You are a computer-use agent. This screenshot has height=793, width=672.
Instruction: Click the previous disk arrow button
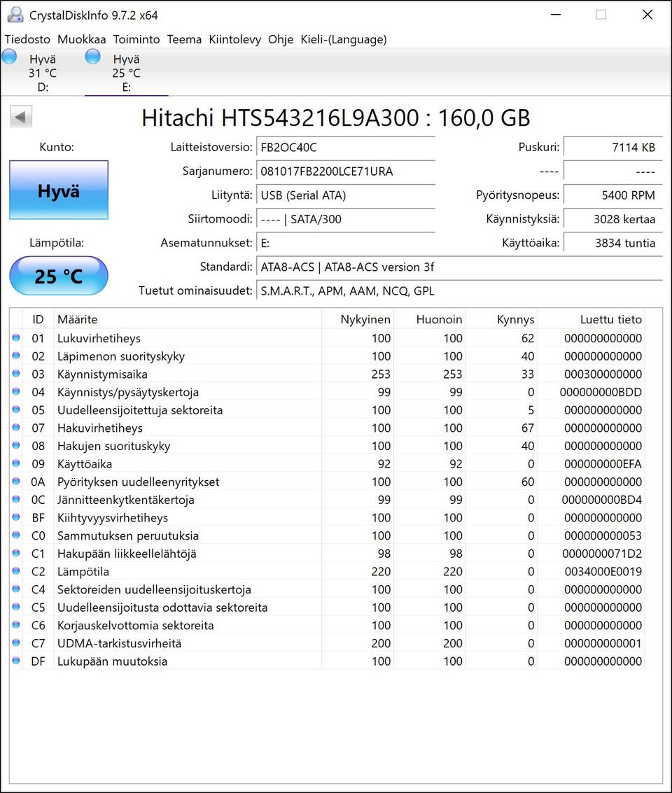click(21, 117)
